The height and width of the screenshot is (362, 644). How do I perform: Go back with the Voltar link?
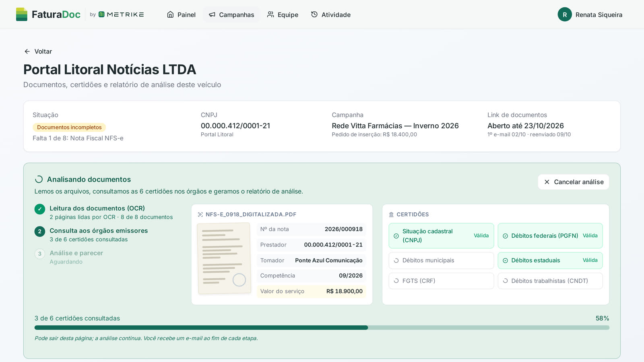coord(38,51)
